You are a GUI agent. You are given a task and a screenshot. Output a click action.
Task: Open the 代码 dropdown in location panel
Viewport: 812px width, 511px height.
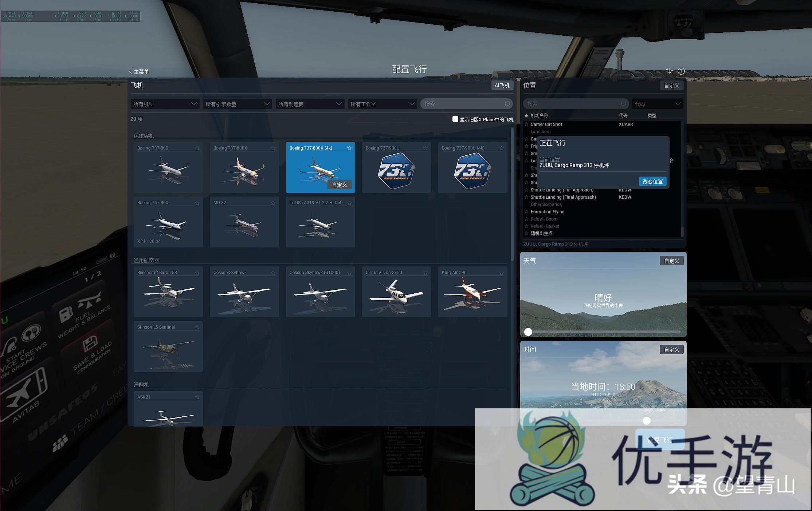click(658, 104)
